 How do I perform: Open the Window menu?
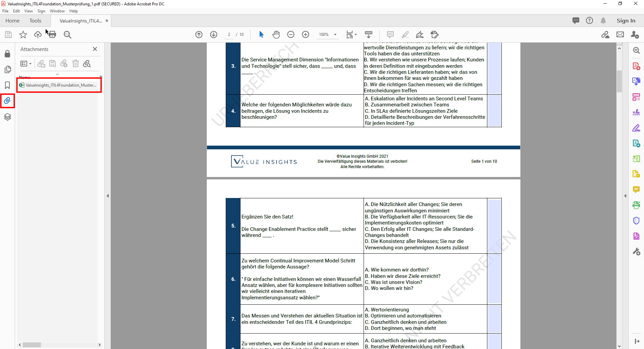tap(57, 11)
